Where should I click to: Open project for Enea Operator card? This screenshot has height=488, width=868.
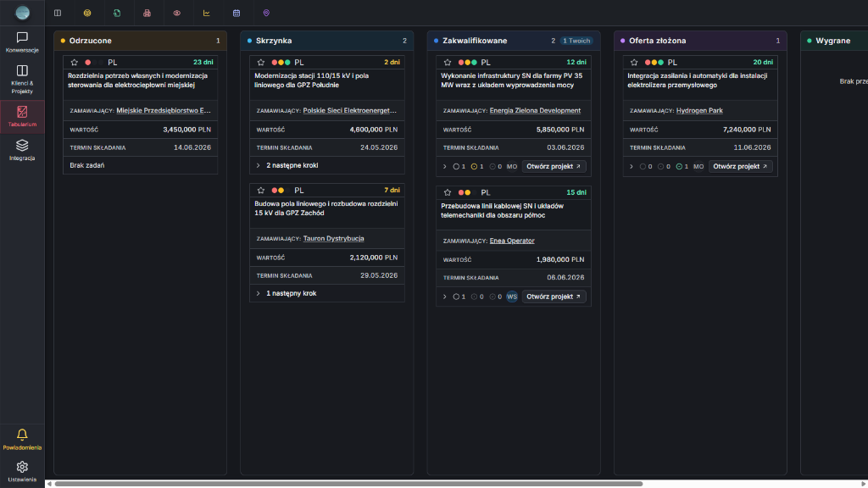(554, 297)
